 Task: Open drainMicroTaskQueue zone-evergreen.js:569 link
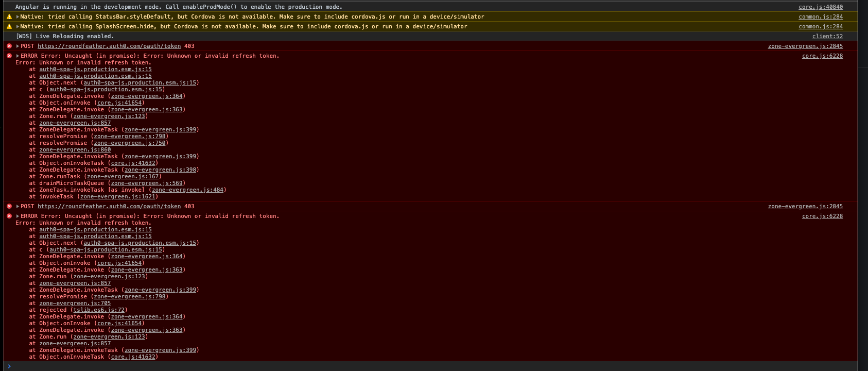146,183
